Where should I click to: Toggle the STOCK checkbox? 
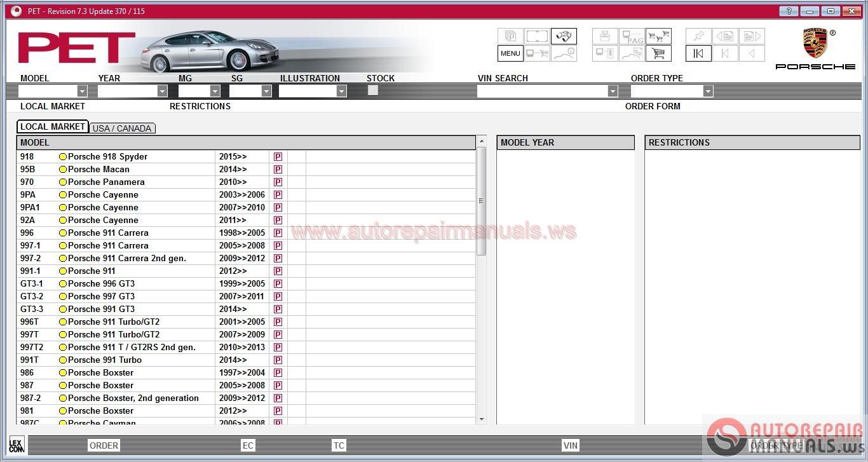373,90
